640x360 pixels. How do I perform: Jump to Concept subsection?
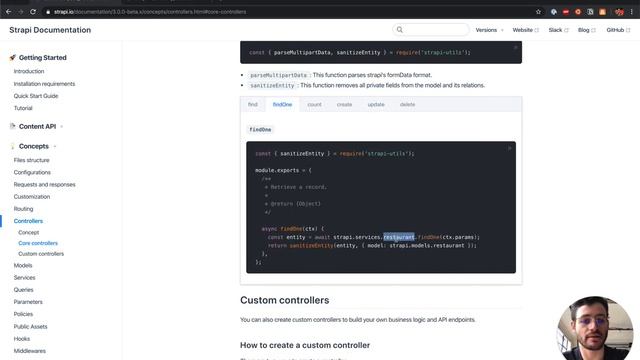pos(29,232)
